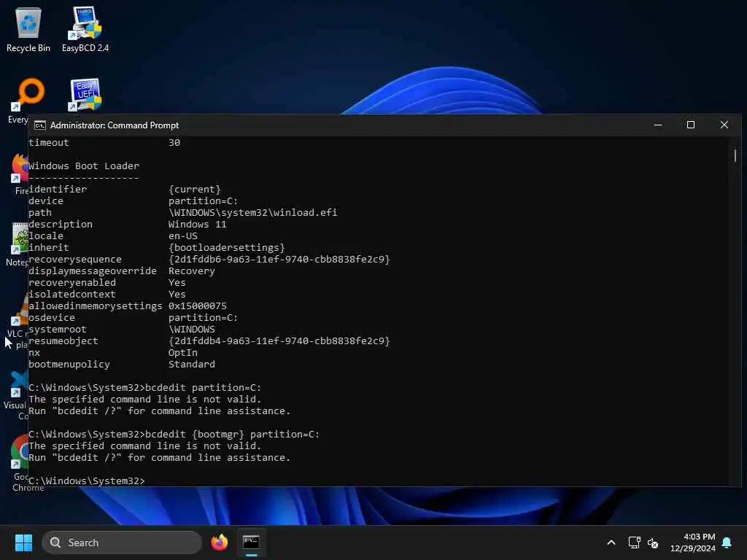Open the Windows Start menu
Screen dimensions: 747x560
[23, 542]
